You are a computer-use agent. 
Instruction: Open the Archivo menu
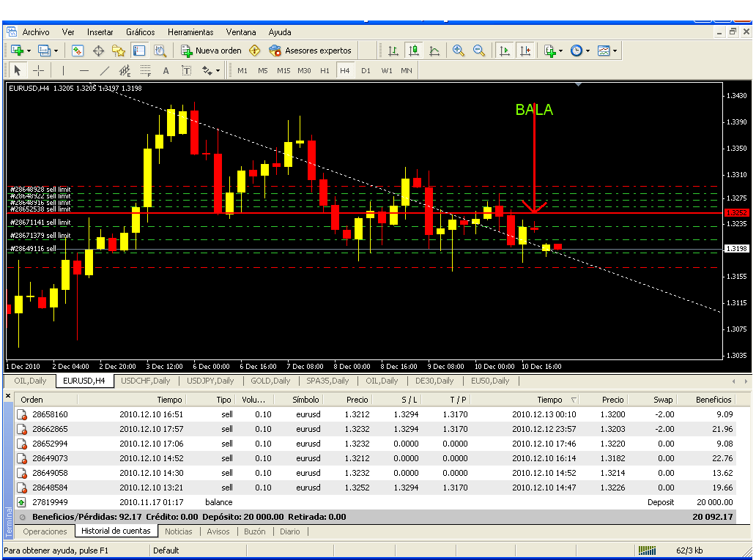(36, 32)
